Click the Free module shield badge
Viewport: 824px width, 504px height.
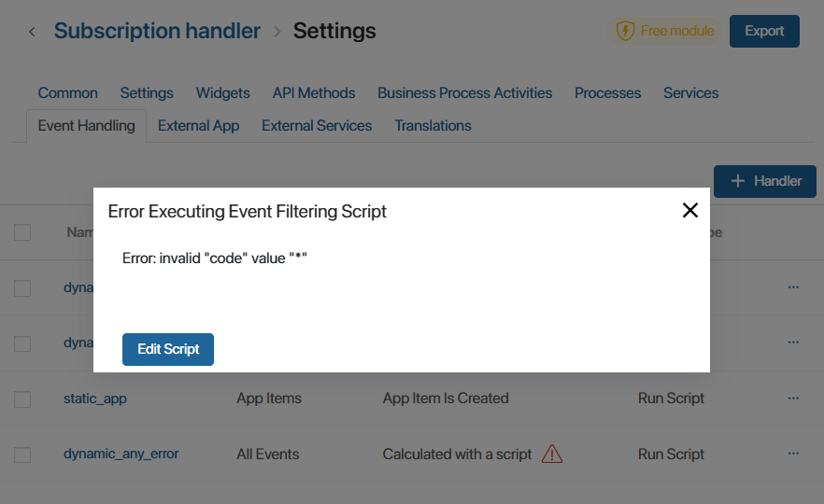coord(663,31)
